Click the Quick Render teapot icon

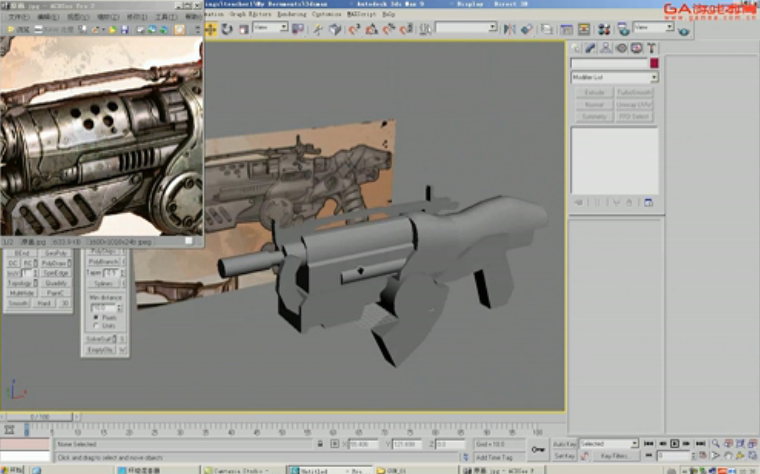[x=683, y=31]
